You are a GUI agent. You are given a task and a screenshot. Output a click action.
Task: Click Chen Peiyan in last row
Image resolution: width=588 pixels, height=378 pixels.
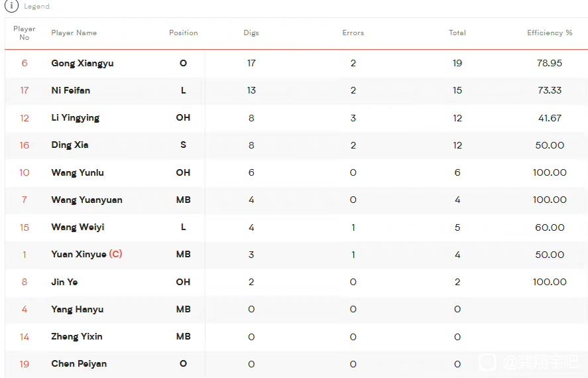[79, 364]
